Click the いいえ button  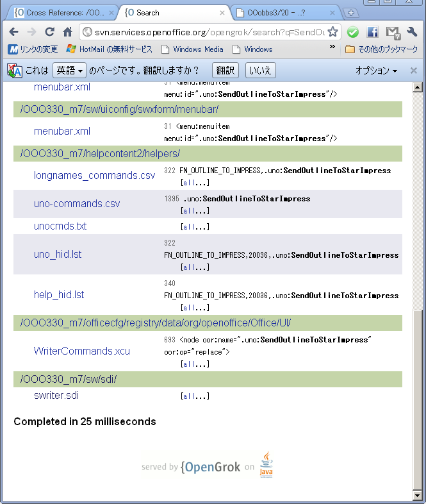[x=260, y=71]
